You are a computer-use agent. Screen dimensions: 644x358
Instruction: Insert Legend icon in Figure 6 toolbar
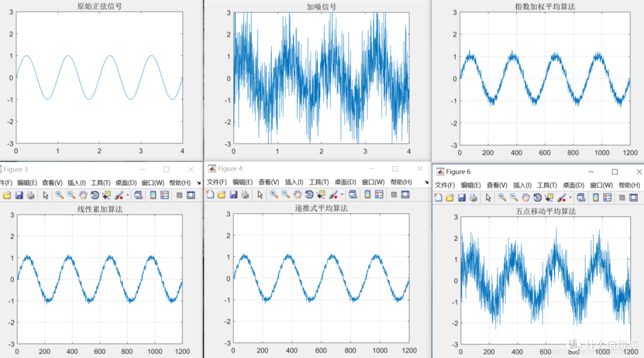coord(608,198)
